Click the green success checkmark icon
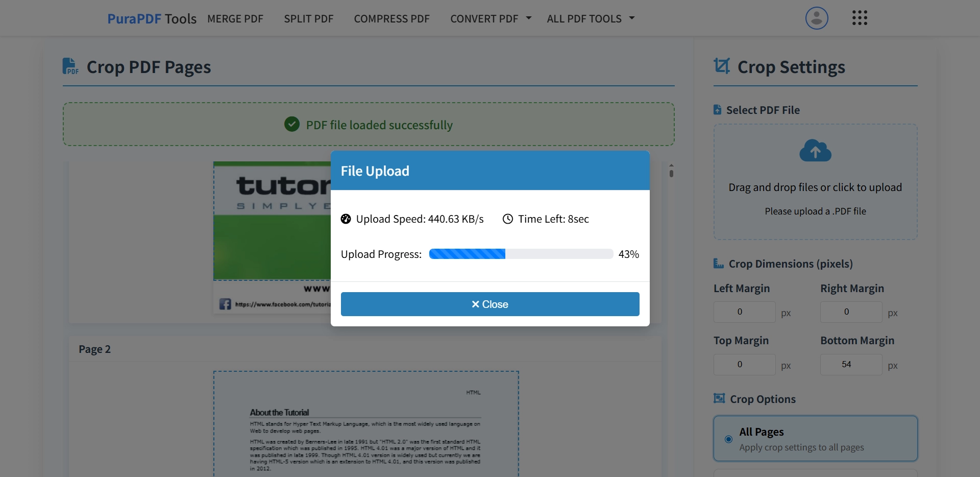This screenshot has width=980, height=477. 291,124
